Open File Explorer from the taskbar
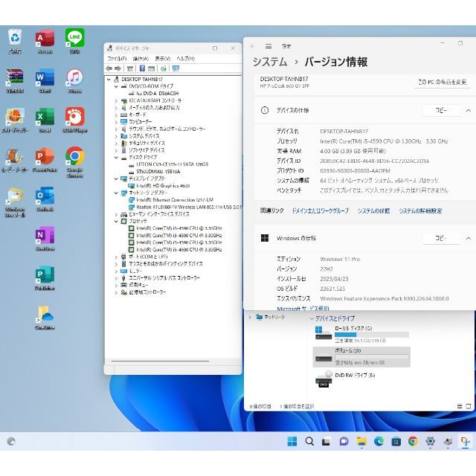 click(361, 441)
